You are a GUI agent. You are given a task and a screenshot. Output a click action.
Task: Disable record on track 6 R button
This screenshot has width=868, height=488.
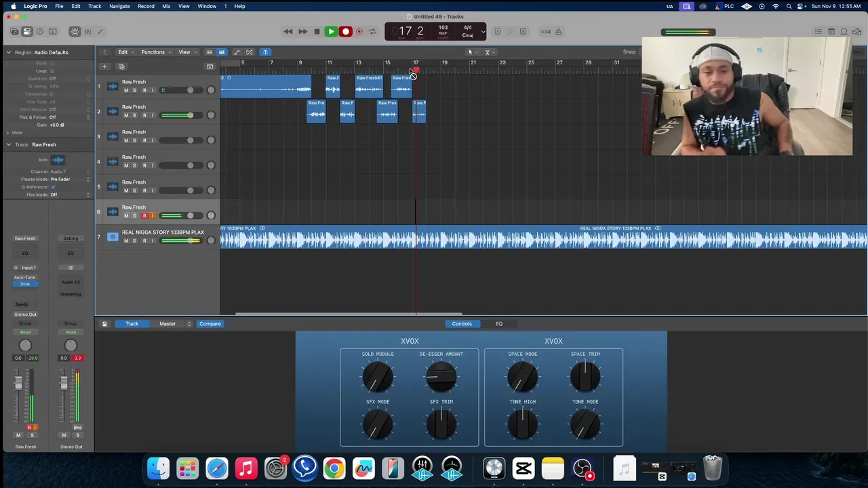[144, 216]
